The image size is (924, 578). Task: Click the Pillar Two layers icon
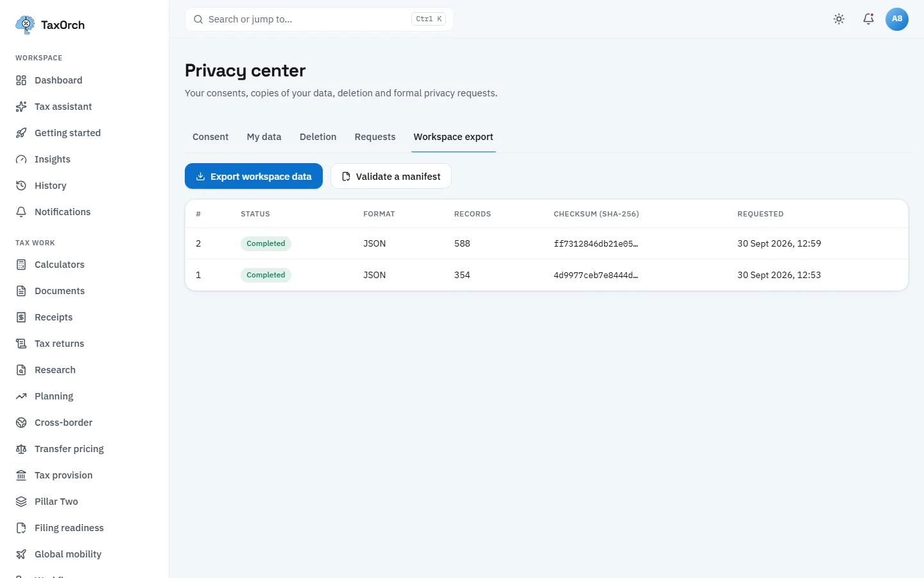tap(21, 502)
